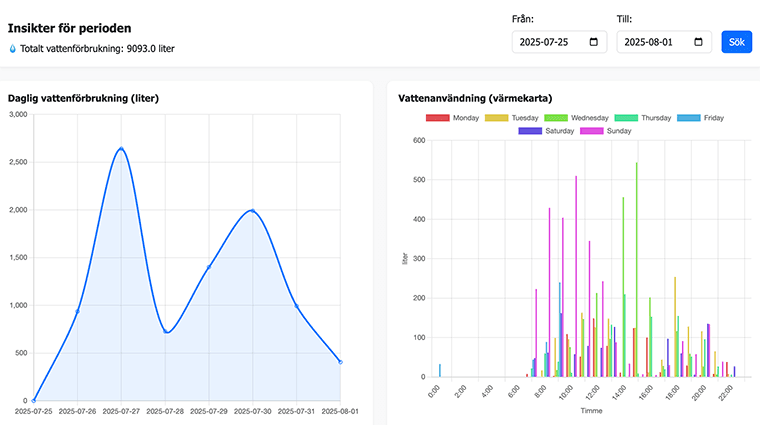The width and height of the screenshot is (760, 438).
Task: Click the 2025-08-01 final data point
Action: pos(340,362)
